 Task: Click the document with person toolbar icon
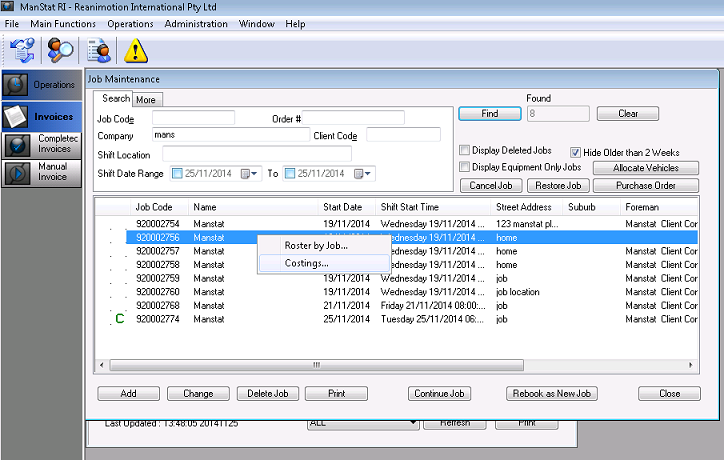(98, 50)
